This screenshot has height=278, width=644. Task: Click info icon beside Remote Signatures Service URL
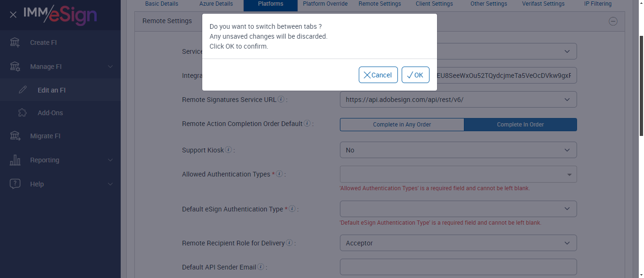(x=281, y=100)
